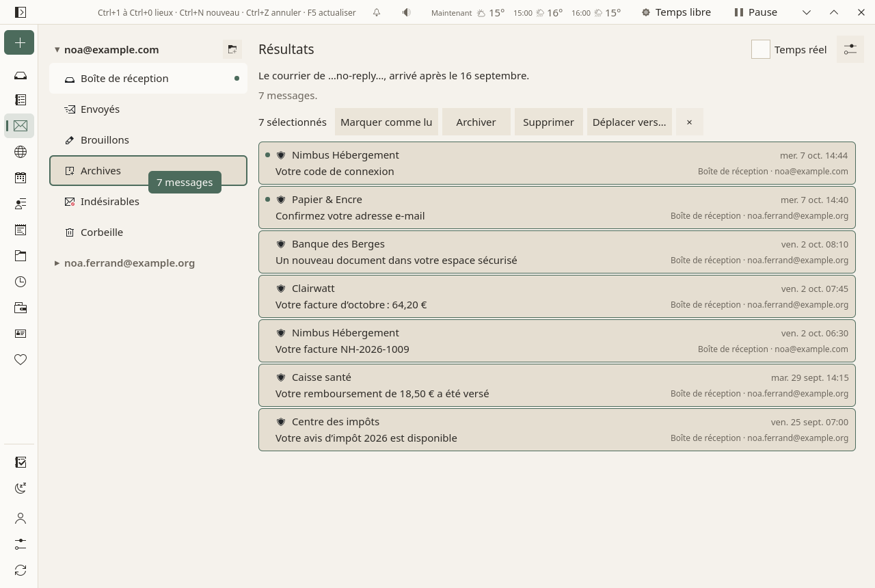
Task: Open the inbox tray icon in left rail
Action: (21, 75)
